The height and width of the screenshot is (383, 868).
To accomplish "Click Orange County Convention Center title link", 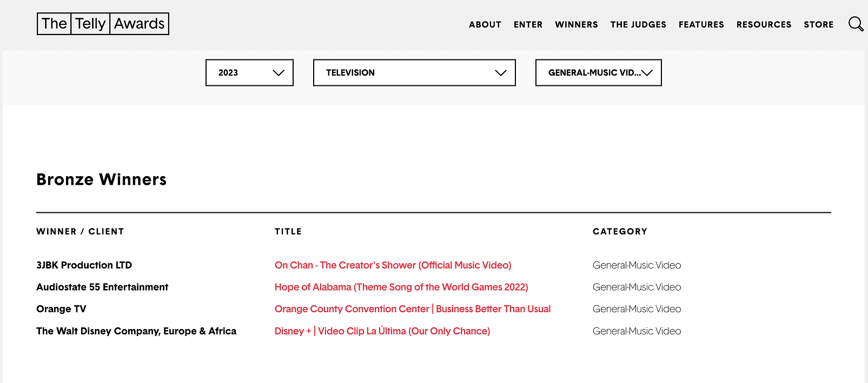I will point(412,309).
